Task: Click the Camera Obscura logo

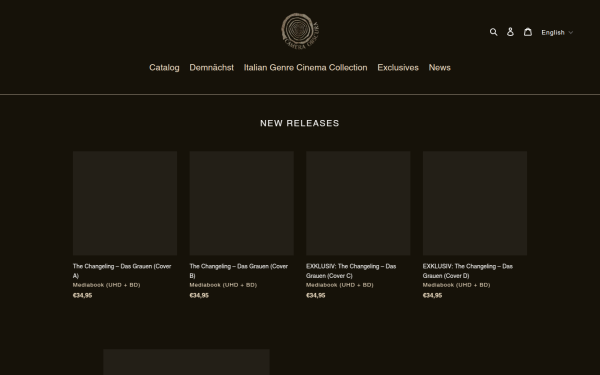Action: [300, 31]
